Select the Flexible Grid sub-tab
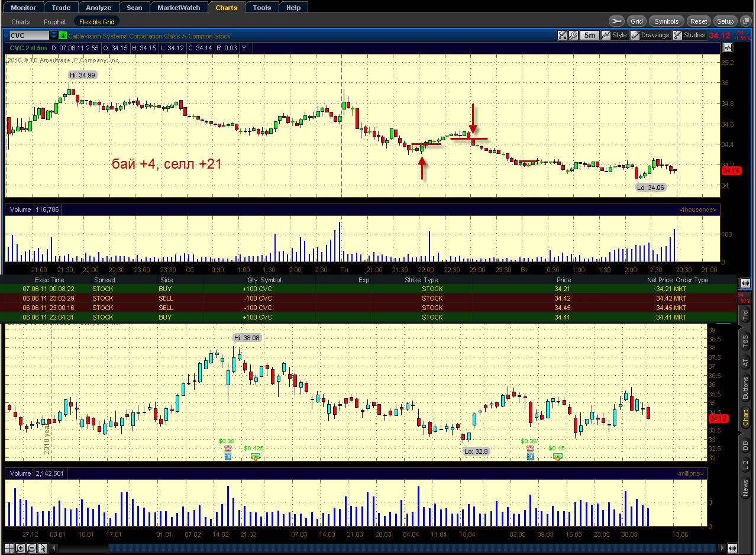Image resolution: width=756 pixels, height=555 pixels. pyautogui.click(x=97, y=22)
